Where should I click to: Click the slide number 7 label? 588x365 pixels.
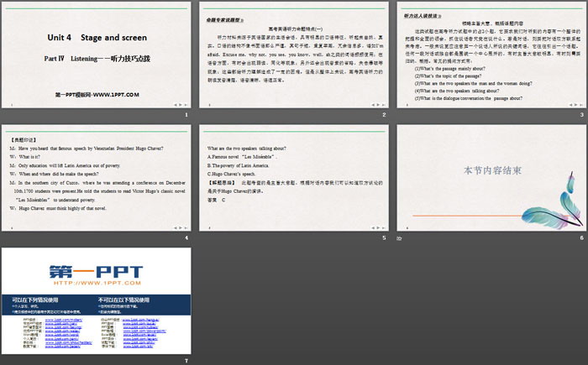click(186, 360)
